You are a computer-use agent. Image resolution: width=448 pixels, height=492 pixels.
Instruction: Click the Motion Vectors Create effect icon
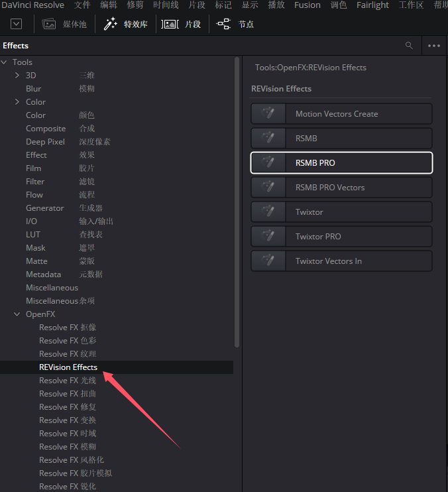tap(268, 113)
